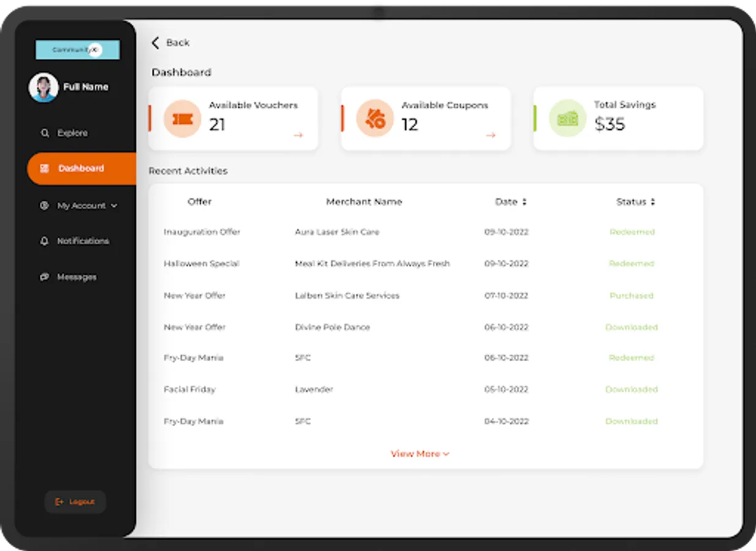Expand the My Account dropdown
Screen dimensions: 756x551
pyautogui.click(x=114, y=206)
